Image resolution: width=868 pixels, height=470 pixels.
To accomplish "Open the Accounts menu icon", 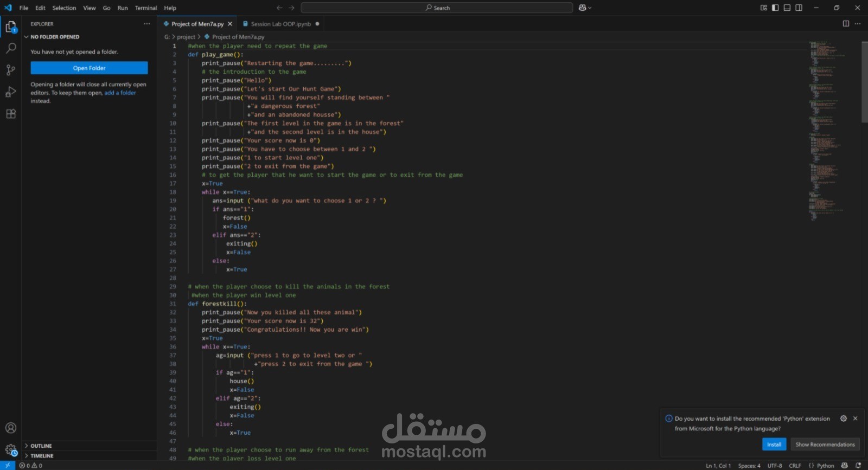I will tap(10, 428).
